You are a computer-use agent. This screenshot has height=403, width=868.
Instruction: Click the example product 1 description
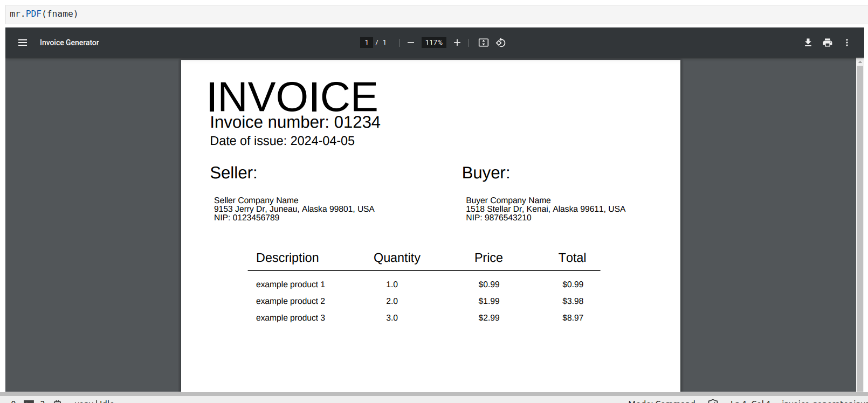click(x=291, y=284)
